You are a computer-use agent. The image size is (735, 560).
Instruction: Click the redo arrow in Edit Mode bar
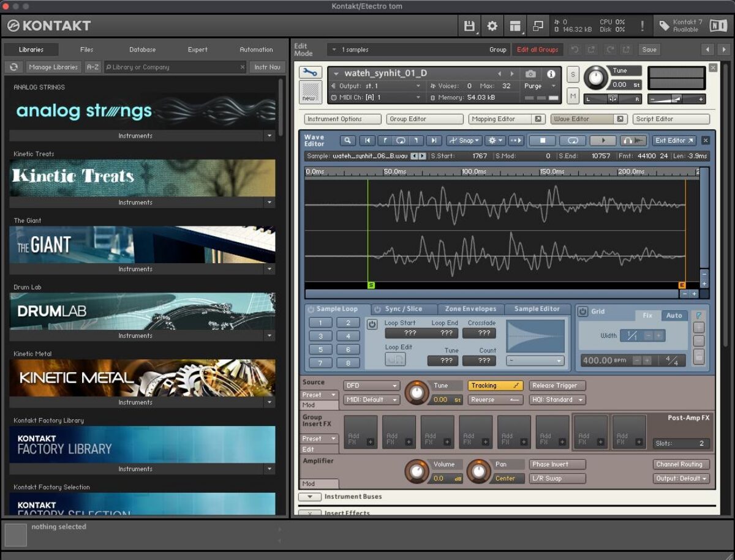[610, 50]
